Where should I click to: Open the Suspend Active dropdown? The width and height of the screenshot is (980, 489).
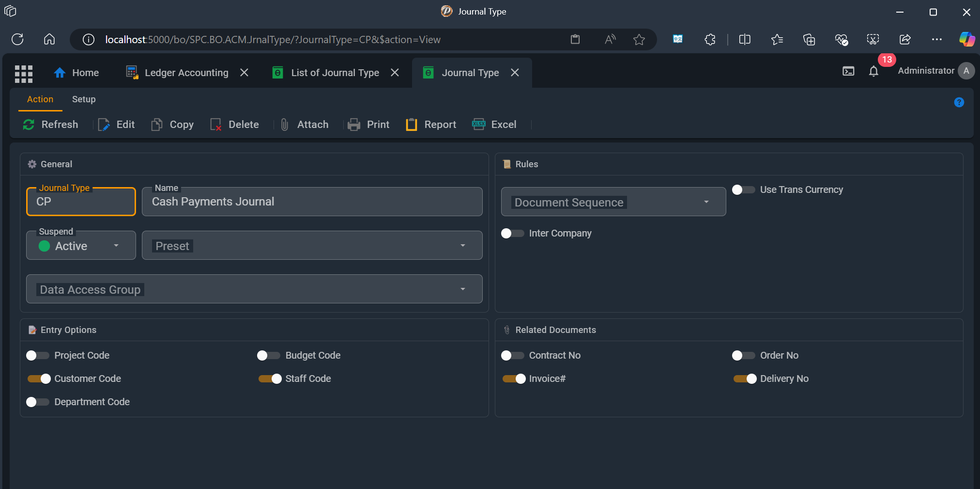pyautogui.click(x=81, y=245)
